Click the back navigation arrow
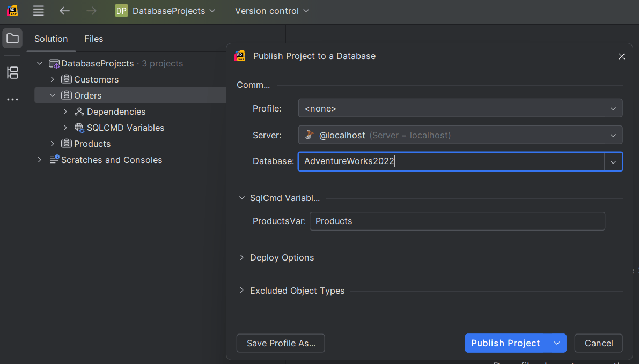639x364 pixels. coord(64,11)
